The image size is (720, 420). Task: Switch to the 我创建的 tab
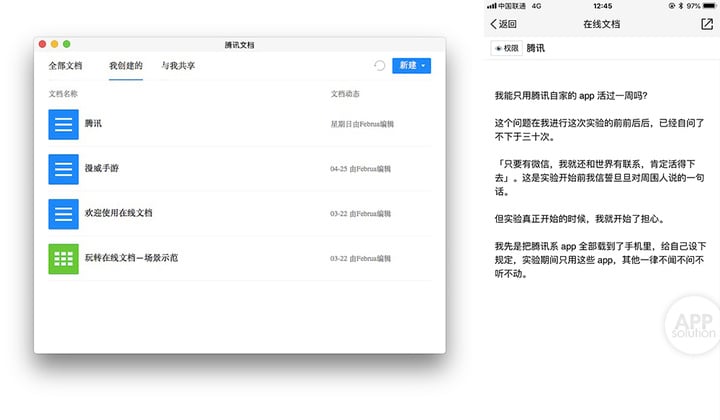click(x=126, y=66)
